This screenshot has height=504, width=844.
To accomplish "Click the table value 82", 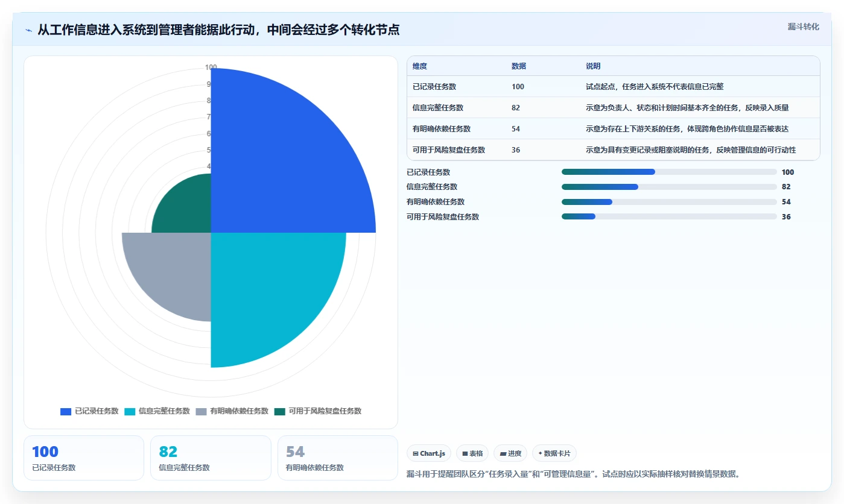I will click(x=516, y=108).
